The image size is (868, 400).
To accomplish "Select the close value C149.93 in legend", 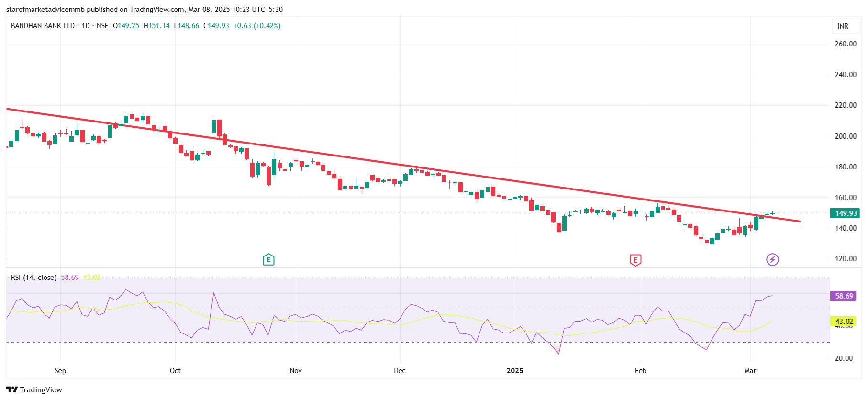I will [x=216, y=26].
